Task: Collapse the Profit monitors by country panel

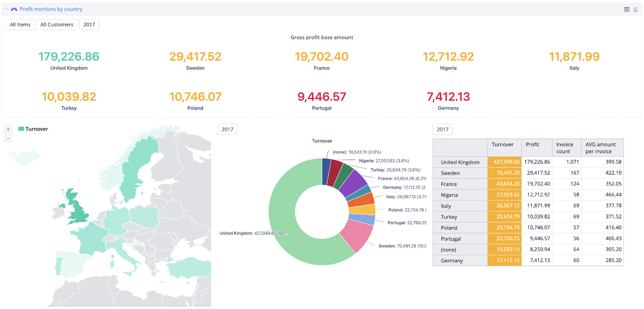Action: [x=6, y=9]
